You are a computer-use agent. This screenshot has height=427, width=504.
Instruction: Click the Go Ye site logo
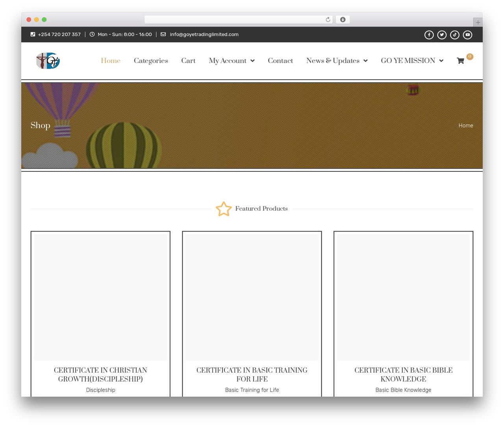click(48, 61)
